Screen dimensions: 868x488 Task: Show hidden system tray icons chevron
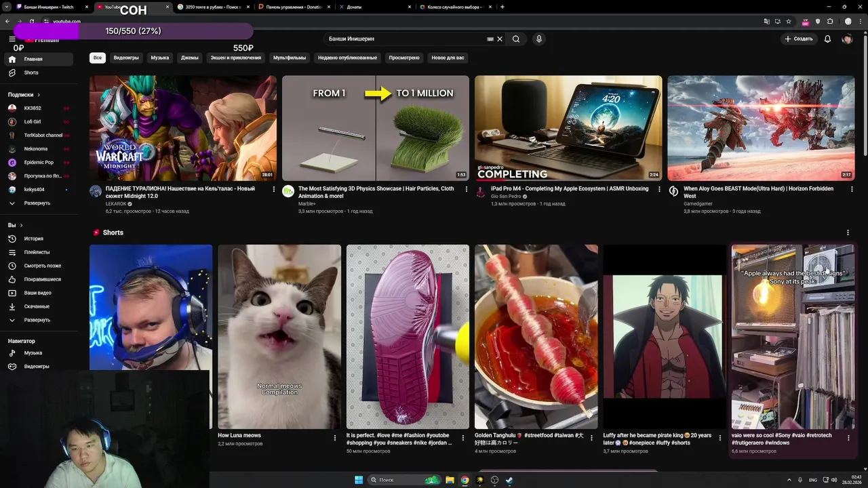(x=789, y=480)
